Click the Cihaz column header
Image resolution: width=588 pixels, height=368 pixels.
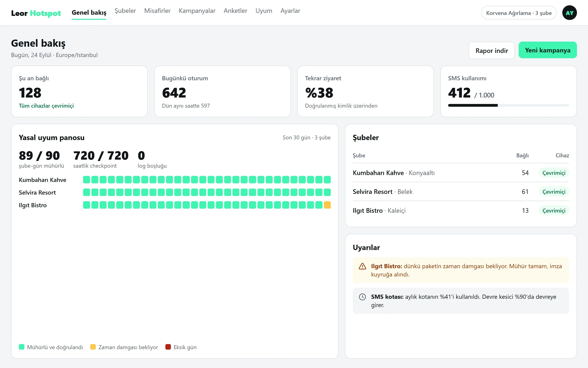562,155
